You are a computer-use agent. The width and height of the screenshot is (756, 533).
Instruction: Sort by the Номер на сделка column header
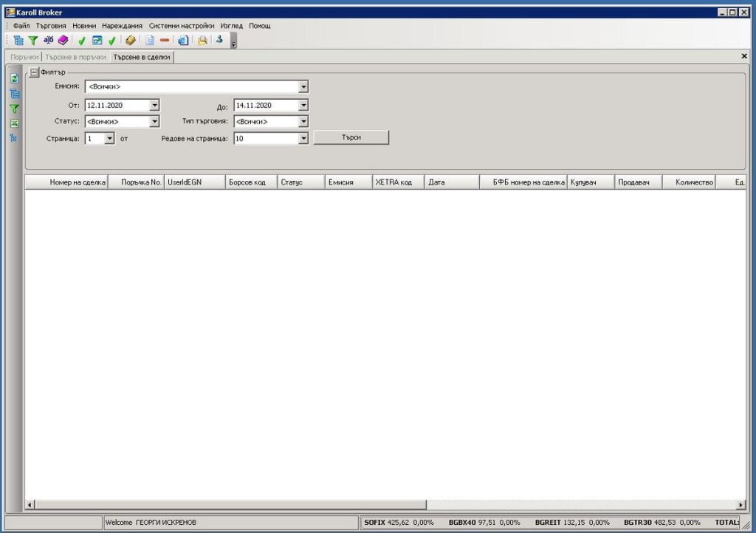tap(66, 182)
